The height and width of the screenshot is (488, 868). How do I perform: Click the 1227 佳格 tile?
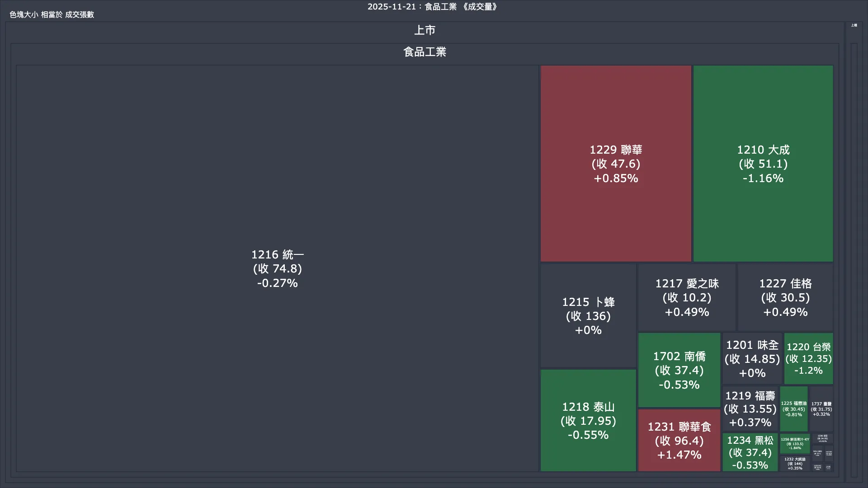(x=785, y=298)
